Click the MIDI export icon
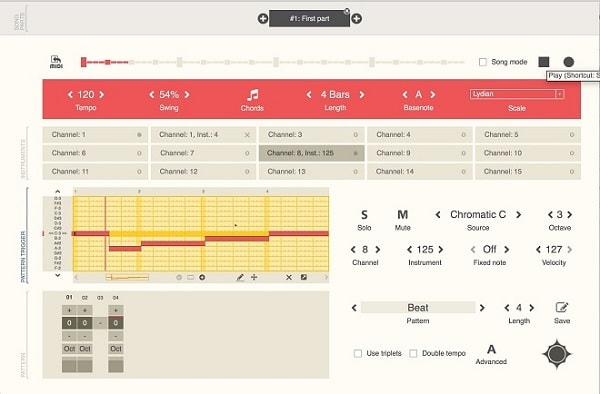 tap(56, 62)
